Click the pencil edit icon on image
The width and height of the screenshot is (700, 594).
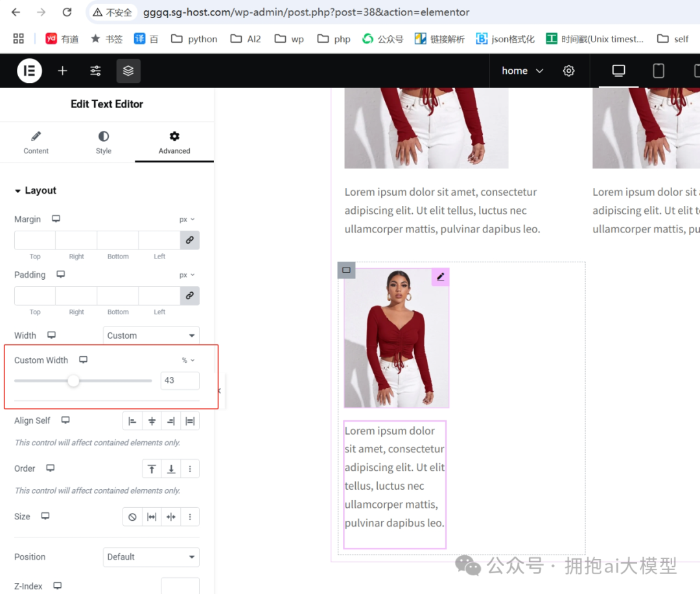click(440, 277)
